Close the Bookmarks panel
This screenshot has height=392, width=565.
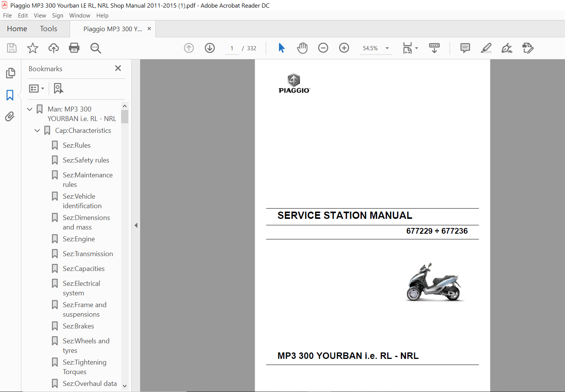click(x=118, y=68)
